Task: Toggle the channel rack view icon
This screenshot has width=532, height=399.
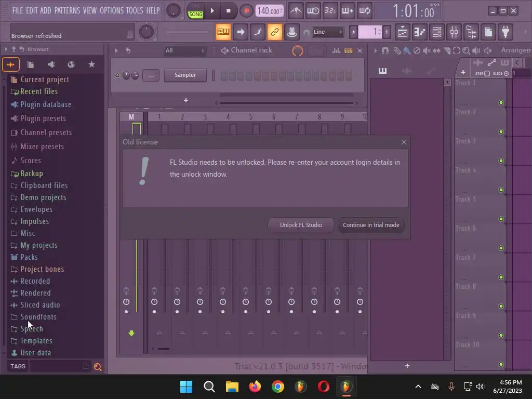Action: pos(437,32)
